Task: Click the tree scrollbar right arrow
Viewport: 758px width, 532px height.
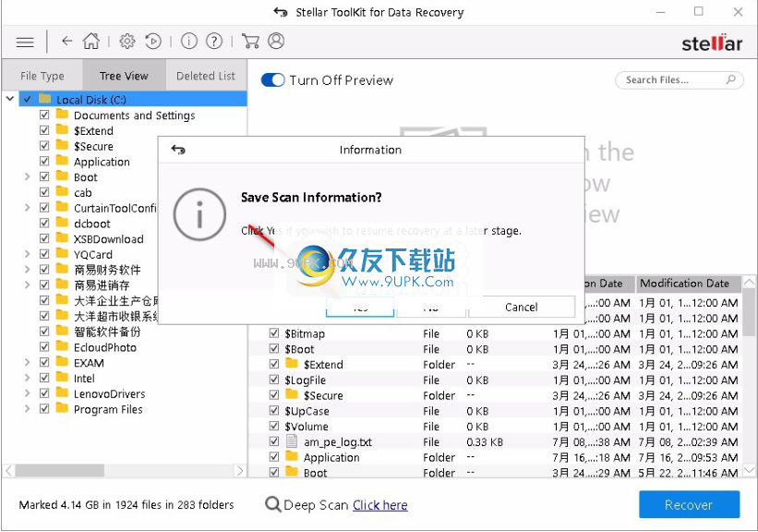Action: pyautogui.click(x=240, y=470)
